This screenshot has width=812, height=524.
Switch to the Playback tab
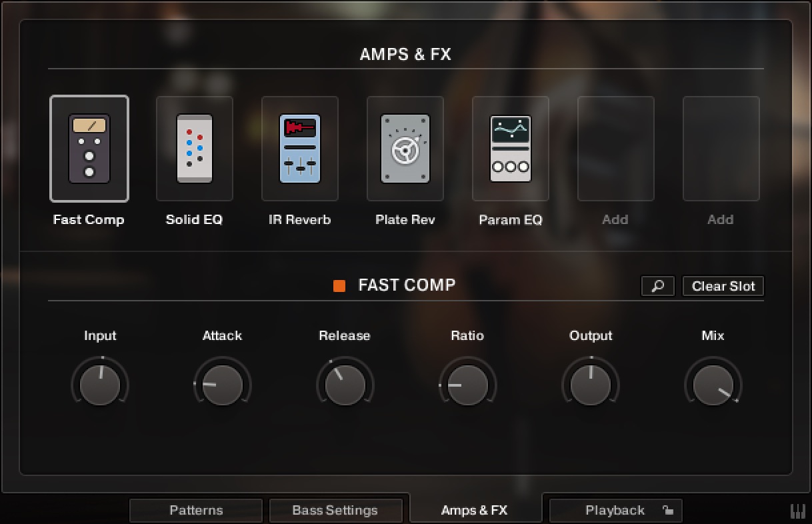tap(614, 510)
